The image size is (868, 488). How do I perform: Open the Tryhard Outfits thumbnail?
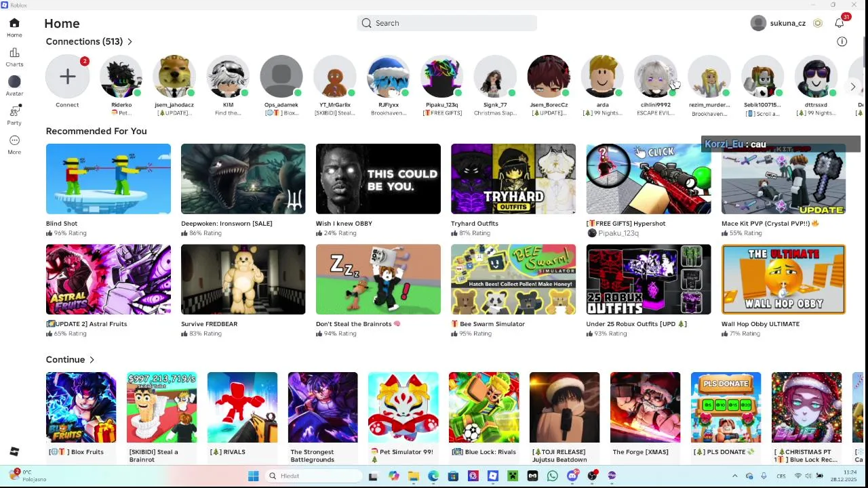pos(513,179)
